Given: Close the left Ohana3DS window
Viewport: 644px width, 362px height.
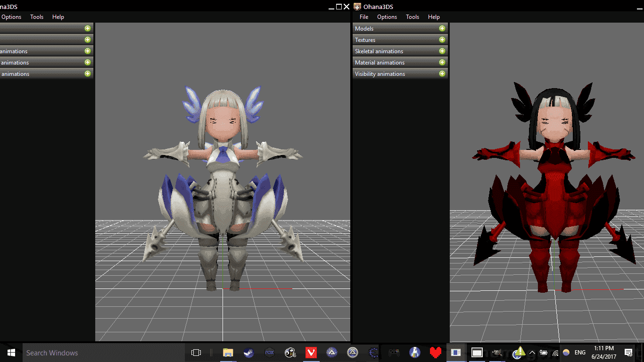Looking at the screenshot, I should (x=347, y=7).
